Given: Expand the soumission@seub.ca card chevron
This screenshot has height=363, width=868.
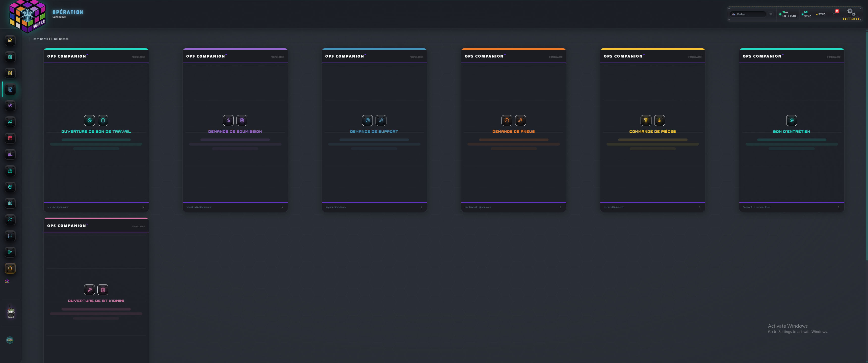Looking at the screenshot, I should (x=282, y=207).
